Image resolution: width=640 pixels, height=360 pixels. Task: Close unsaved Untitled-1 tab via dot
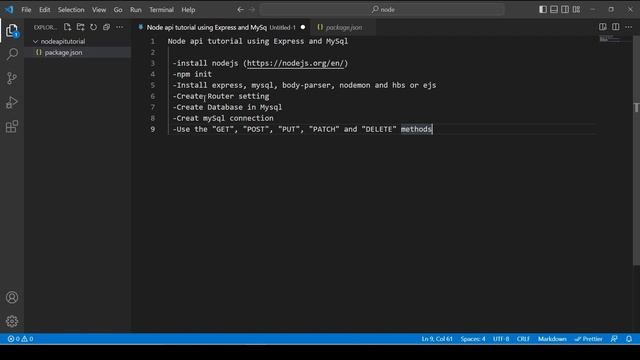click(303, 27)
